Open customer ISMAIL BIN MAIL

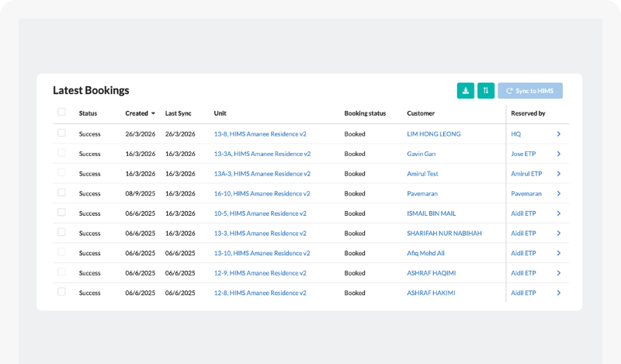point(432,213)
